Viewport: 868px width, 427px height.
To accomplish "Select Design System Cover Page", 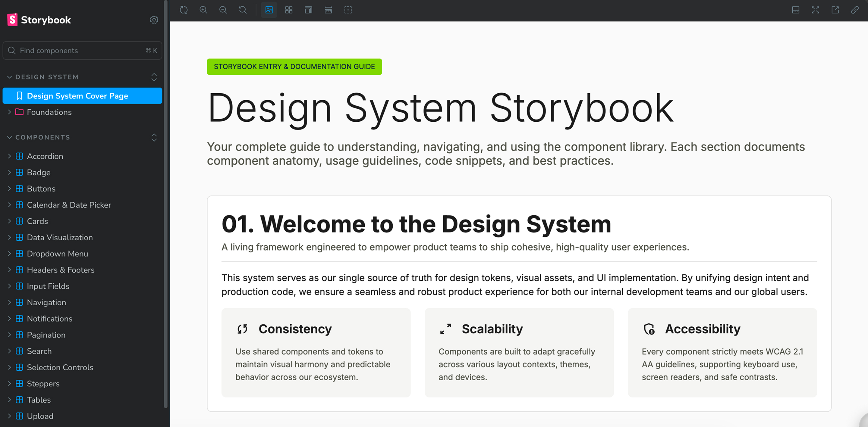I will coord(82,96).
